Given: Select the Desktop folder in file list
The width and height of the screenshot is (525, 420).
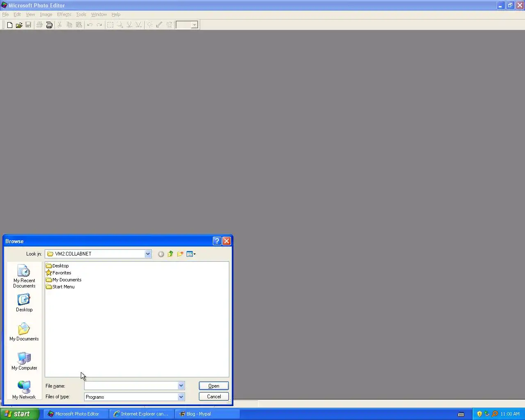Looking at the screenshot, I should tap(57, 266).
